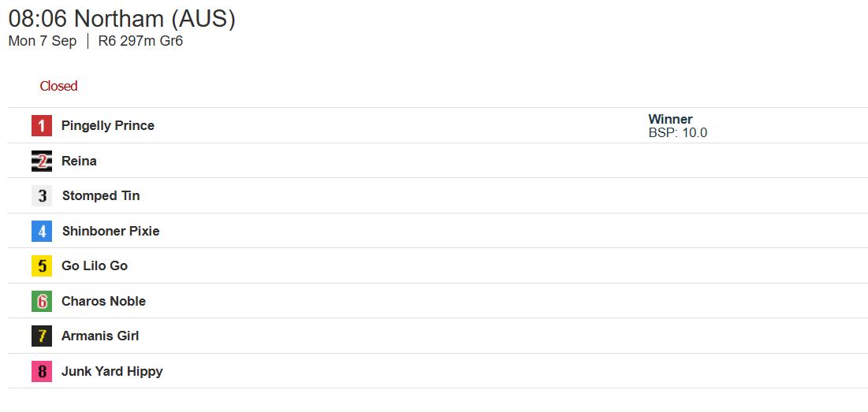
Task: Click the 08:06 Northam (AUS) race title
Action: coord(121,19)
